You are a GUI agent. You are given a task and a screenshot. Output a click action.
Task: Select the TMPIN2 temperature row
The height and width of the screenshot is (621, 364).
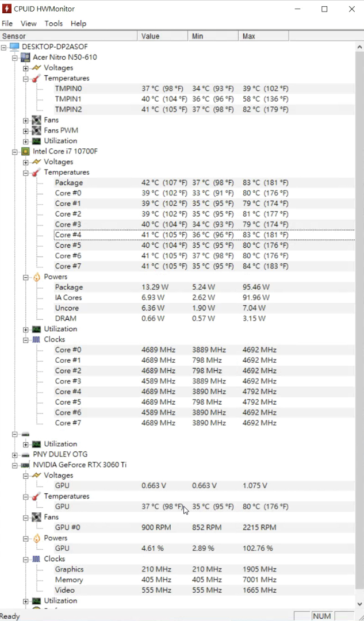tap(204, 109)
